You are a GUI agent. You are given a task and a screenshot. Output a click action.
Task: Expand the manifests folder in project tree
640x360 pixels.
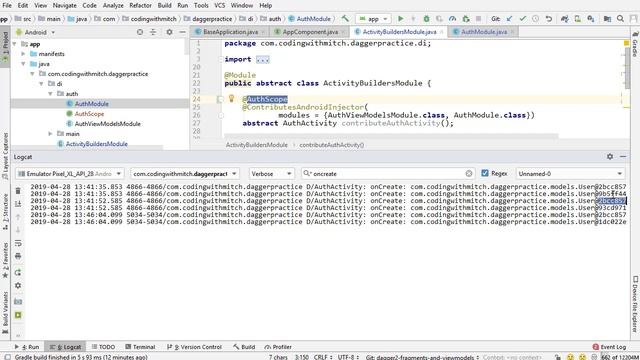pos(23,54)
